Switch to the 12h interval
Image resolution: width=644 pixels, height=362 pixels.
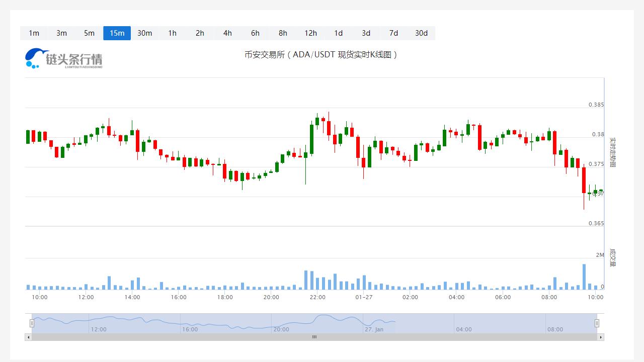click(310, 33)
